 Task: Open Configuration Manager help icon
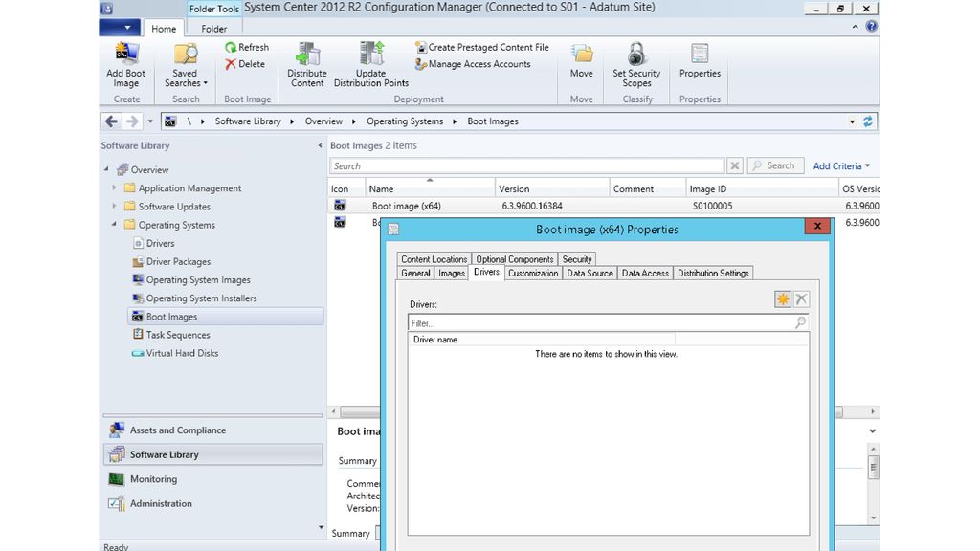pyautogui.click(x=871, y=26)
